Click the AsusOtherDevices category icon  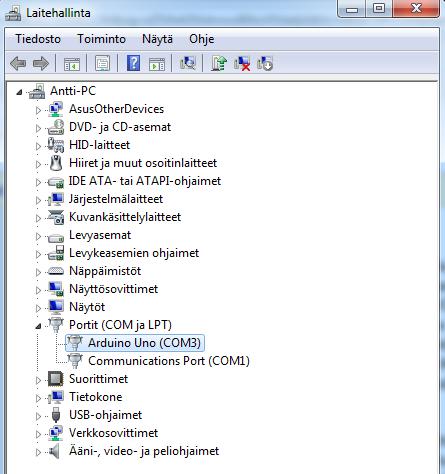point(56,109)
